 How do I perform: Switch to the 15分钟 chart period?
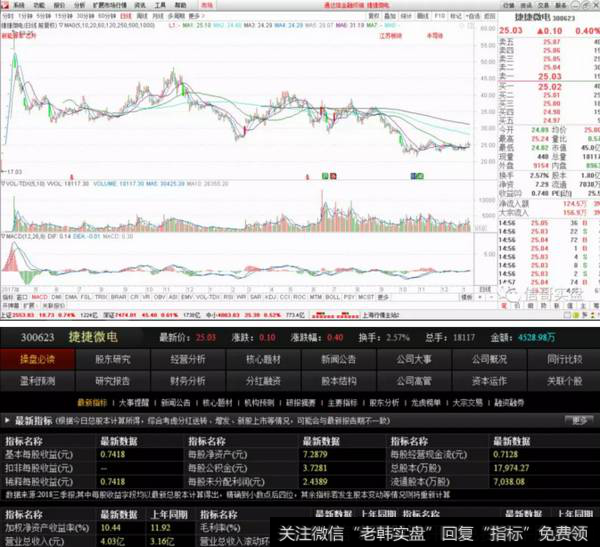[x=64, y=16]
